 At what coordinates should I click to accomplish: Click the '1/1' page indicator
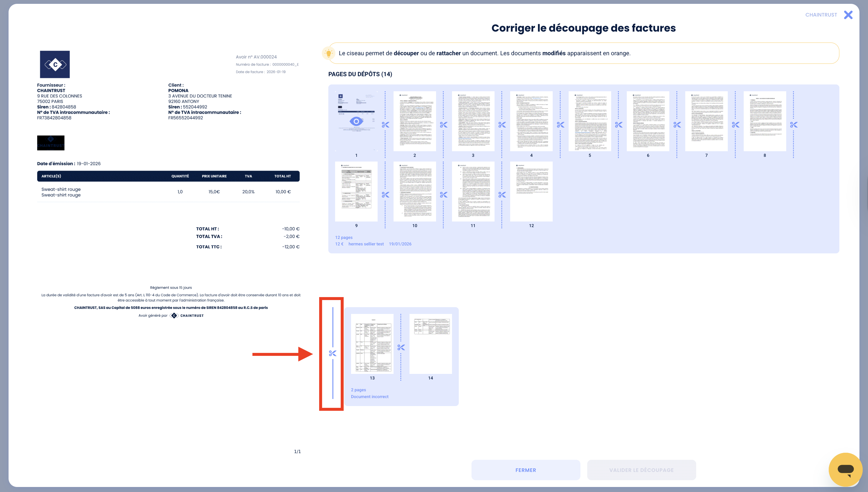click(297, 452)
